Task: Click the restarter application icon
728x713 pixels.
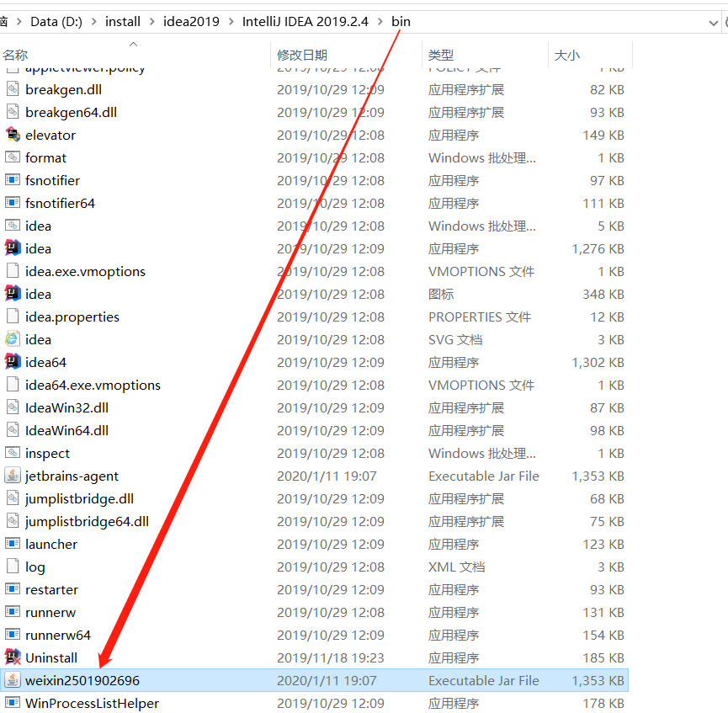Action: coord(13,589)
